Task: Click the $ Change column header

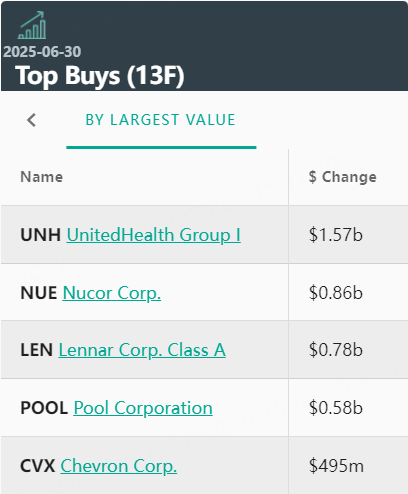Action: pos(343,177)
